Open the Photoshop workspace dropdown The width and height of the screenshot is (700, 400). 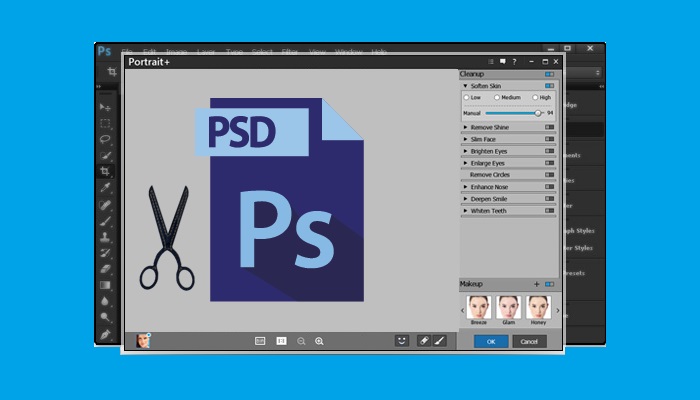pos(583,72)
